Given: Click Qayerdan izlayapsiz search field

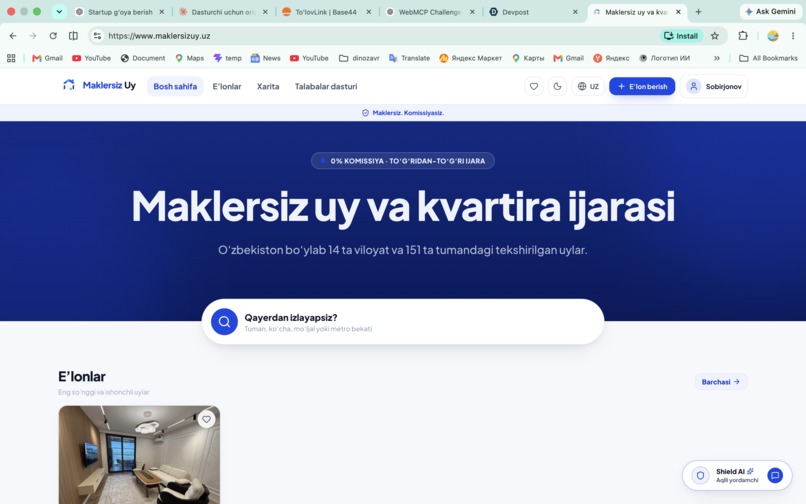Looking at the screenshot, I should [403, 321].
